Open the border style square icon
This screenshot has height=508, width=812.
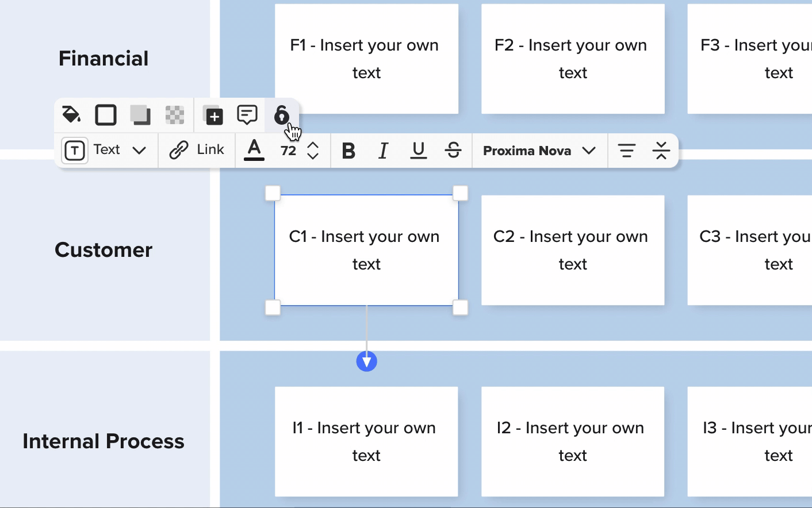106,115
